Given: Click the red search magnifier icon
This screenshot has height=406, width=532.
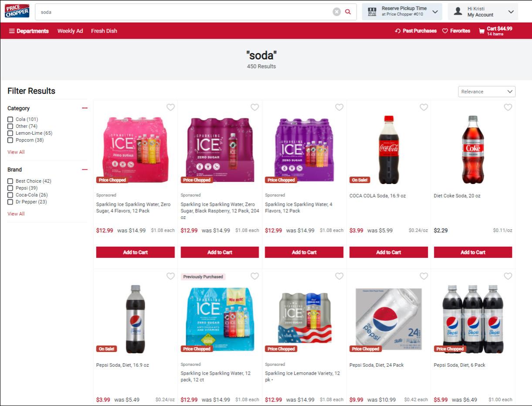Looking at the screenshot, I should point(348,12).
